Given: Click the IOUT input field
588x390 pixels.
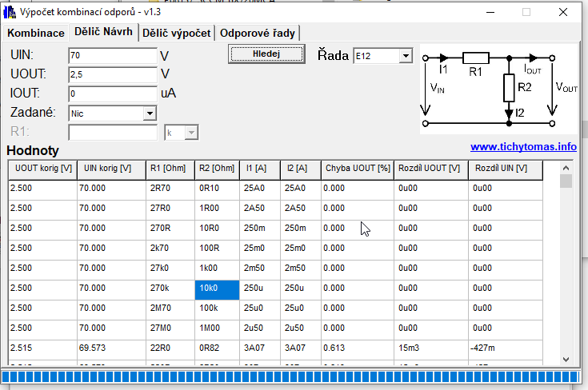Looking at the screenshot, I should 111,94.
